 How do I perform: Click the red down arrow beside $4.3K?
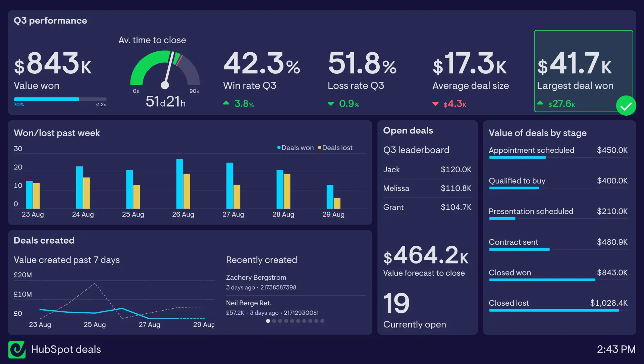436,104
